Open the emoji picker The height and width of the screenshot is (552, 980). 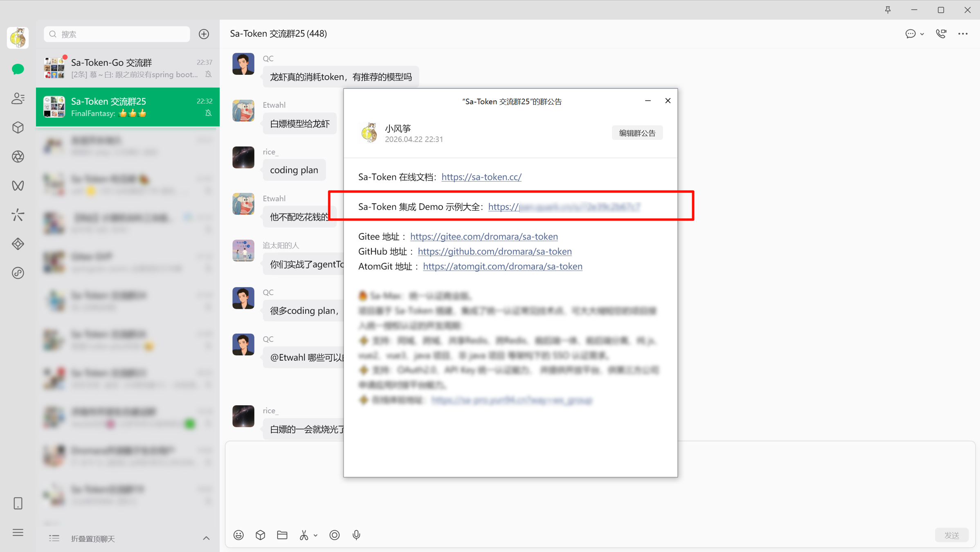tap(239, 535)
